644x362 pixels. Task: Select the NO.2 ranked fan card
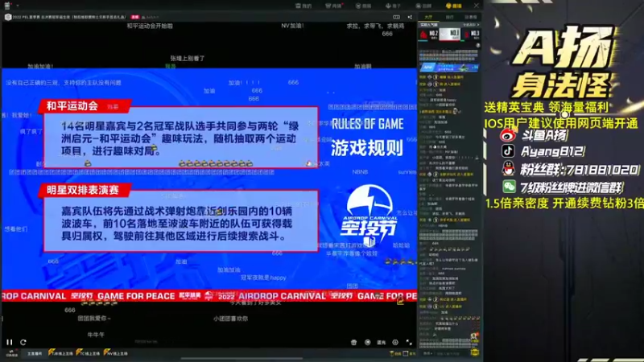pos(429,35)
